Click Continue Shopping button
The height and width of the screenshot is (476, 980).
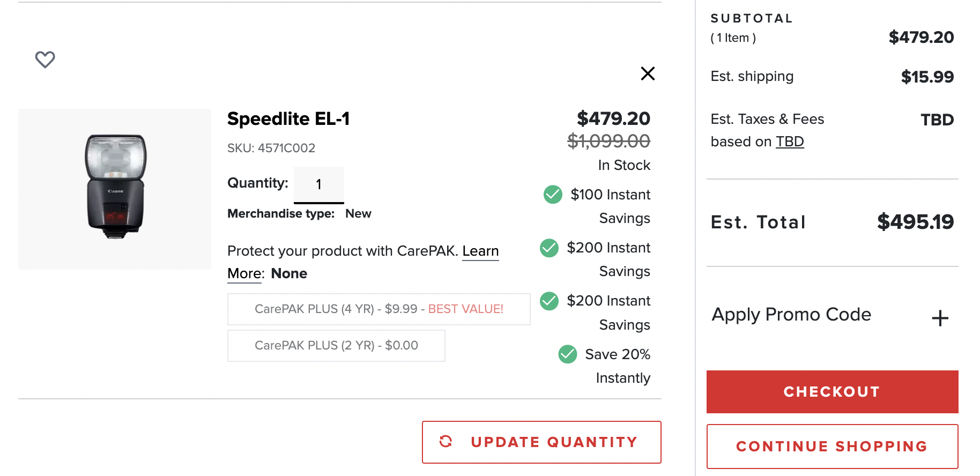[x=832, y=447]
